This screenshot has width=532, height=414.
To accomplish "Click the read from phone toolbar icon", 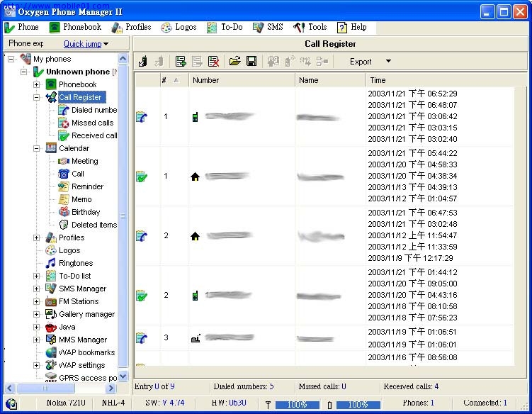I will pos(143,62).
